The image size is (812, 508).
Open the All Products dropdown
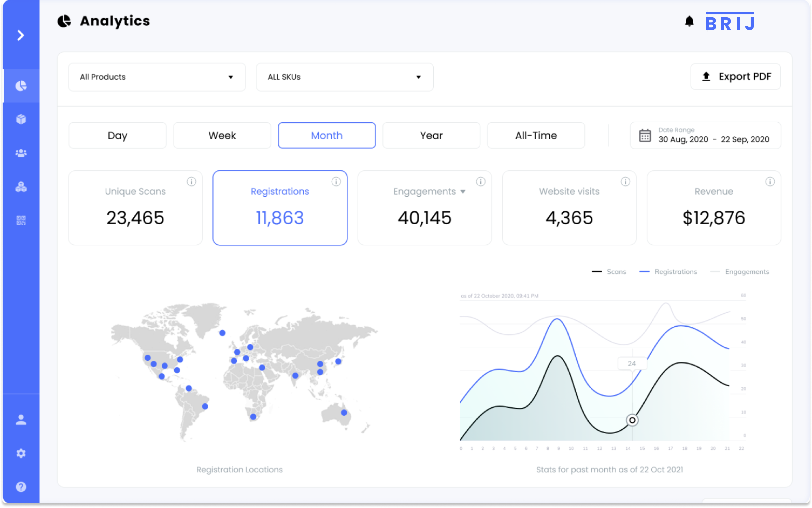click(157, 77)
